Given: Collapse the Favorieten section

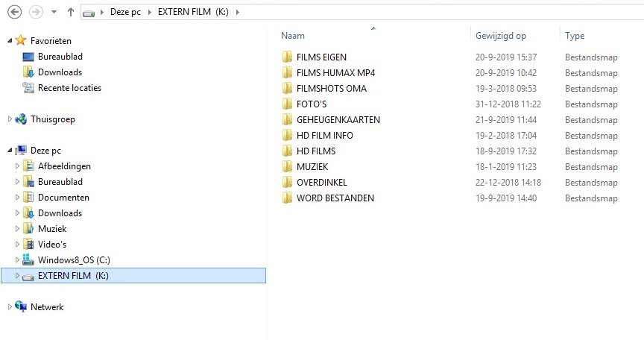Looking at the screenshot, I should [10, 41].
